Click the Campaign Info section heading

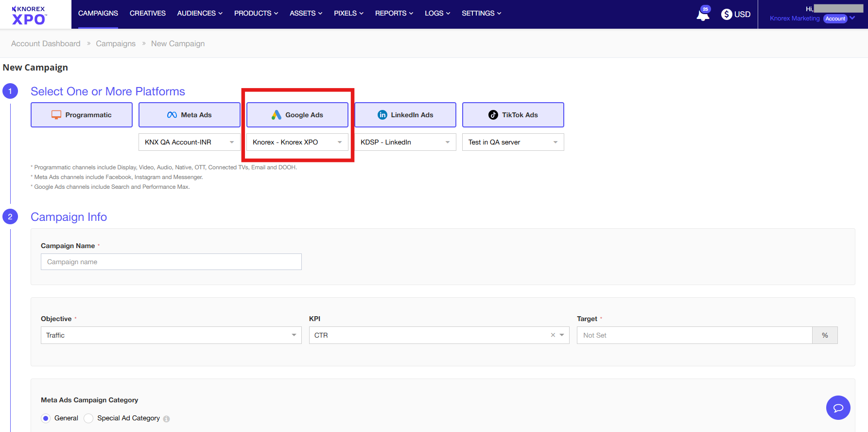(x=69, y=217)
